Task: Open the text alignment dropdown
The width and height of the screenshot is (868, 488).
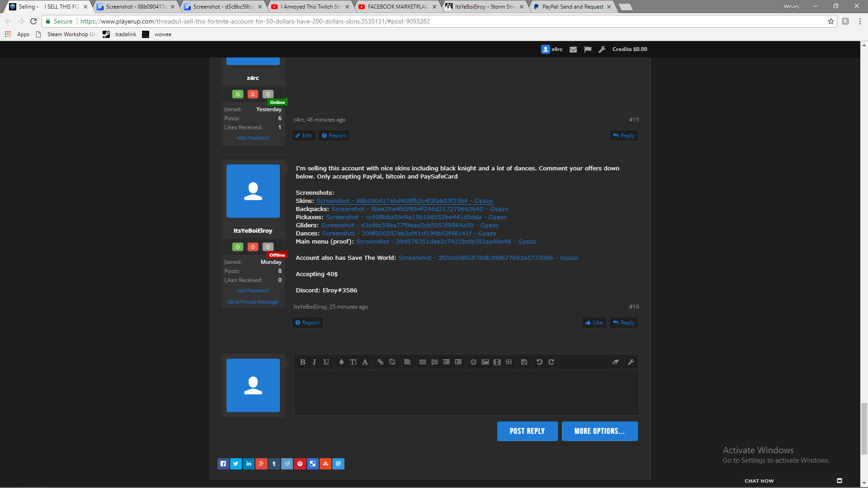Action: tap(407, 362)
